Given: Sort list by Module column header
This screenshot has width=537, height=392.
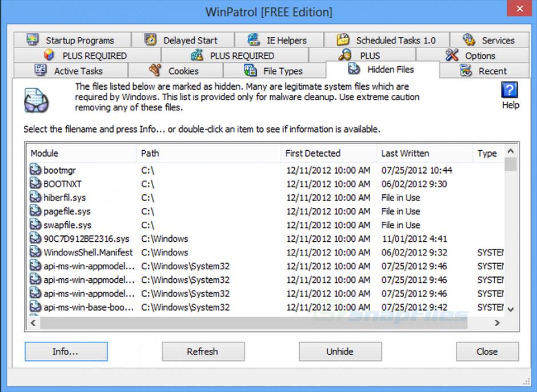Looking at the screenshot, I should click(80, 153).
